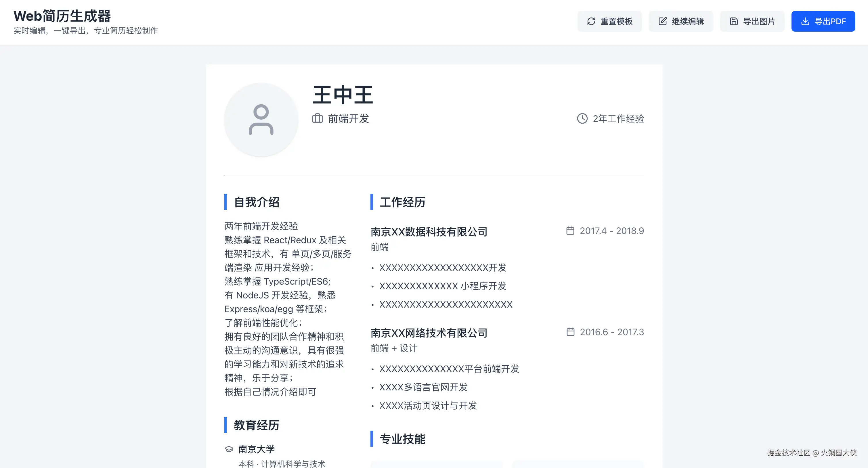Click the download icon in 导出PDF
Screen dimensions: 868x468
pos(805,21)
